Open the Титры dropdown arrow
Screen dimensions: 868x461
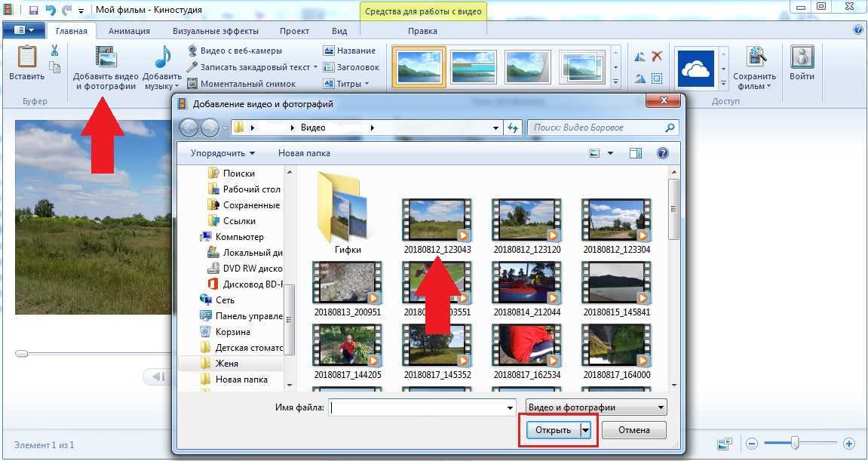[365, 85]
